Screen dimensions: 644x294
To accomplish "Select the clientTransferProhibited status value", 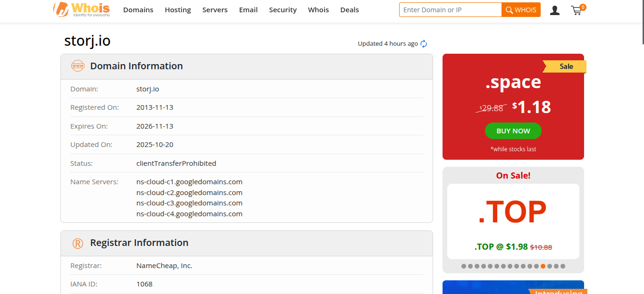I will click(176, 163).
